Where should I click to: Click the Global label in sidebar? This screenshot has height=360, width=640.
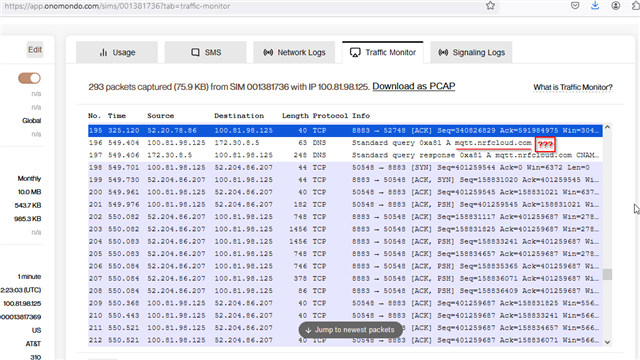(x=31, y=120)
